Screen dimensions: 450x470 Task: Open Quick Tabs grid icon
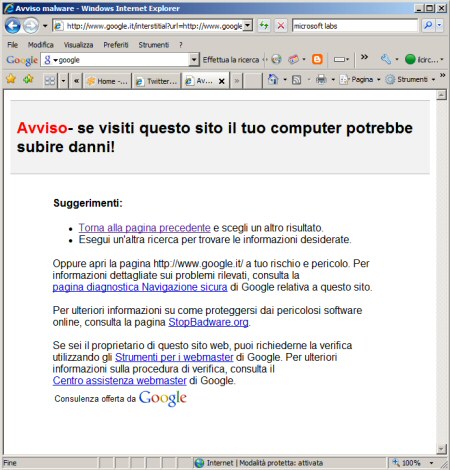(50, 81)
